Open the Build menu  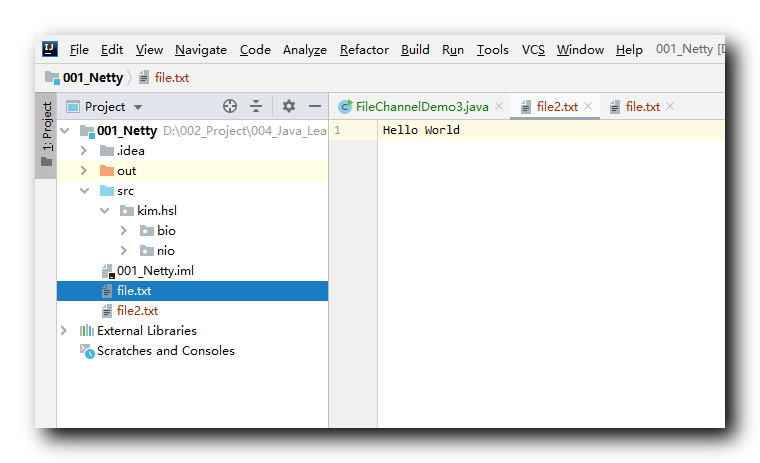[415, 49]
